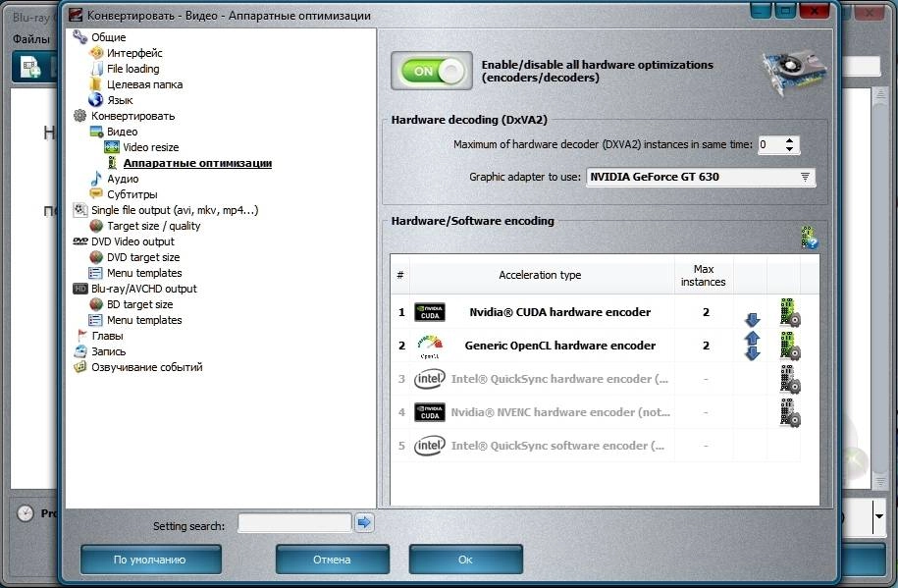Open settings icon for Nvidia NVENC encoder row
Viewport: 898px width, 588px height.
[790, 412]
